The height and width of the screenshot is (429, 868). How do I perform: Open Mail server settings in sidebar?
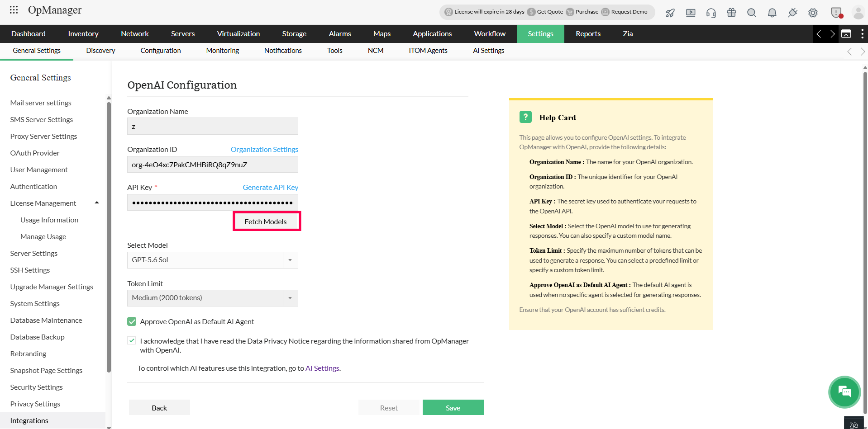41,103
